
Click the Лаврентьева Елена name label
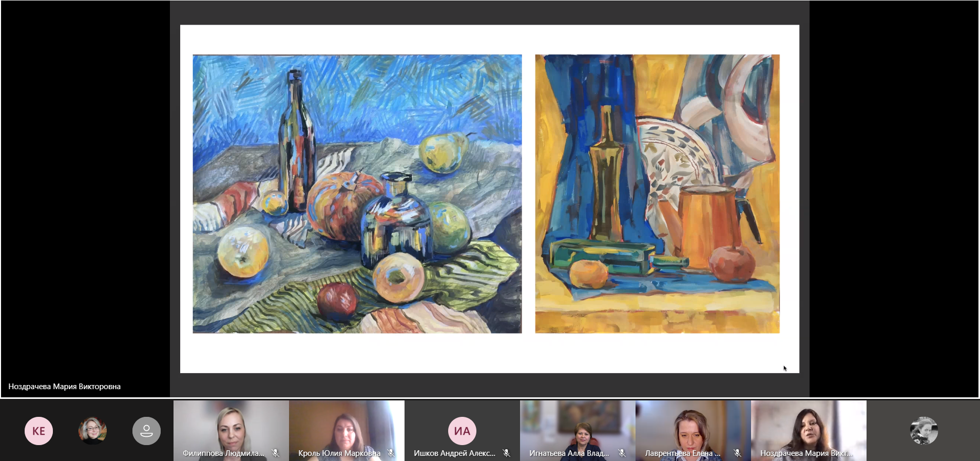point(683,453)
